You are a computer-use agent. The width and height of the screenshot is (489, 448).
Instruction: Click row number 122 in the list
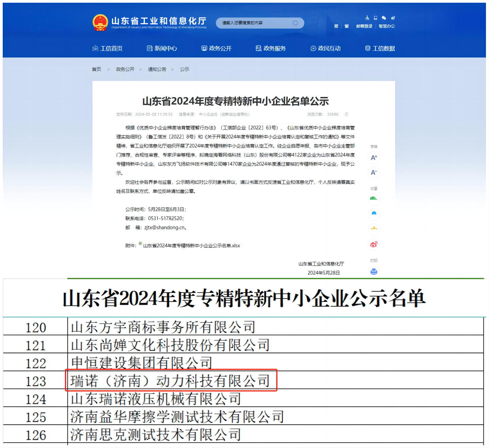coord(36,363)
